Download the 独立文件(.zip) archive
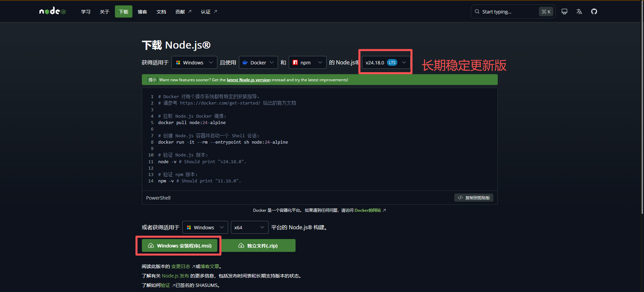This screenshot has width=644, height=292. [x=258, y=245]
